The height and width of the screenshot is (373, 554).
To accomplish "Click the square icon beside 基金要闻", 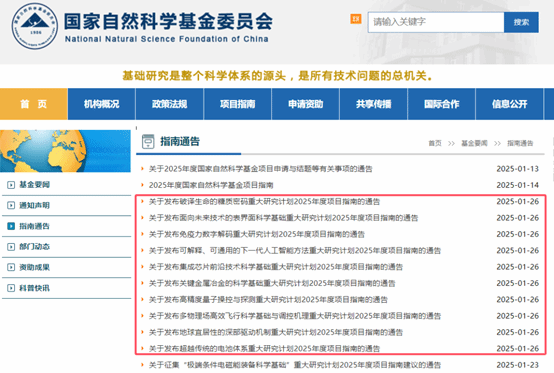I will 11,185.
